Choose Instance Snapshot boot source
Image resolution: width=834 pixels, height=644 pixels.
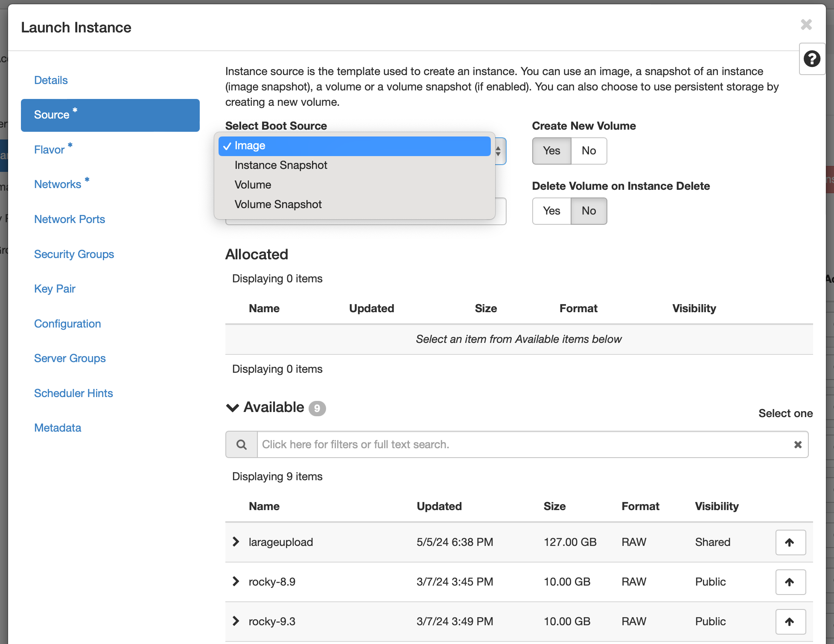click(354, 165)
